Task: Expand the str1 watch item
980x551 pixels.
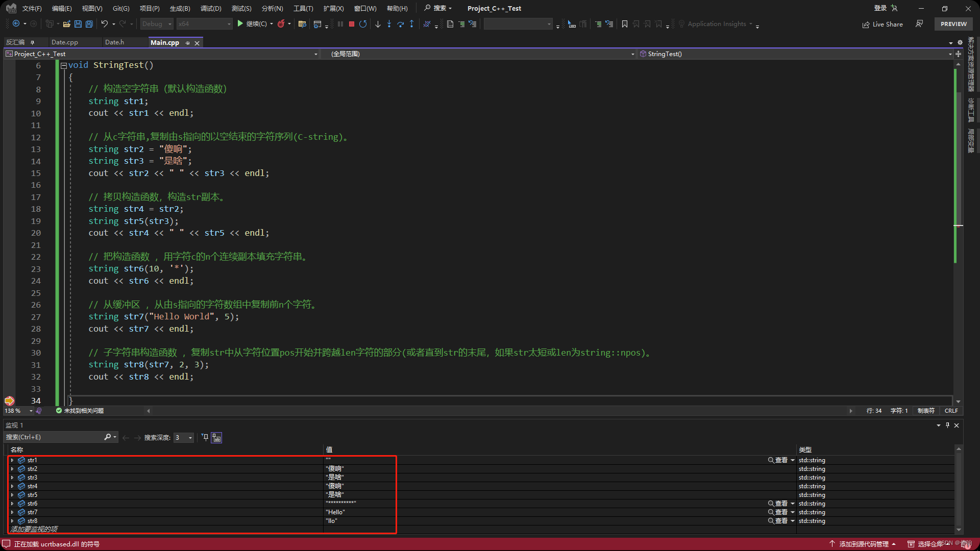Action: 12,460
